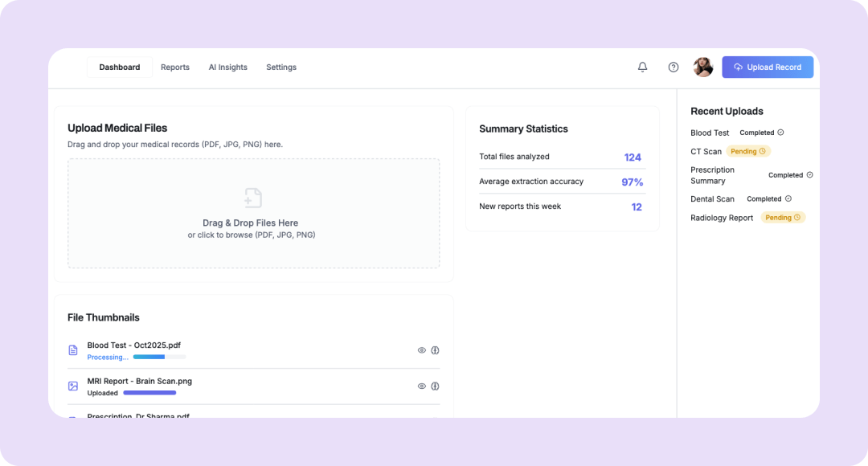
Task: Click the brain AI icon for Blood Test - Oct2025.pdf
Action: pyautogui.click(x=435, y=350)
